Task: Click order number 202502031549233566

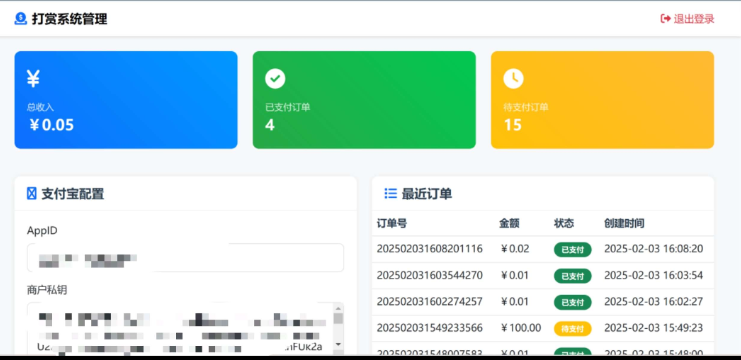Action: coord(430,328)
